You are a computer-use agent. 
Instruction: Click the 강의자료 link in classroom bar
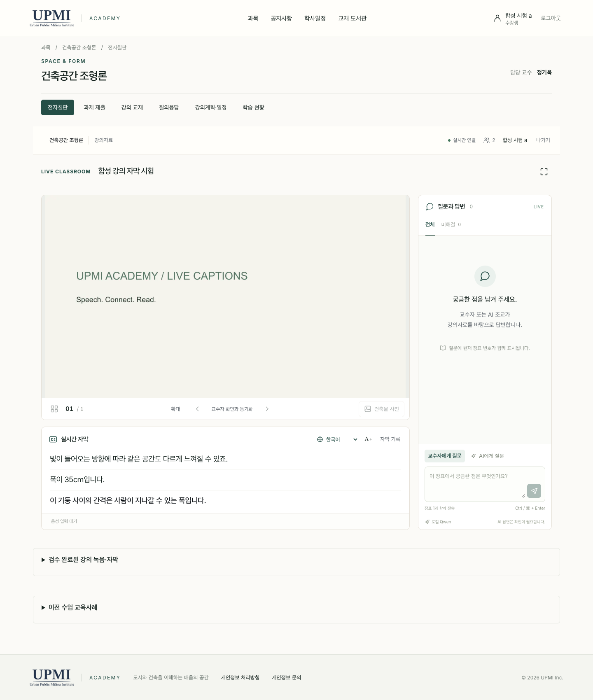103,140
